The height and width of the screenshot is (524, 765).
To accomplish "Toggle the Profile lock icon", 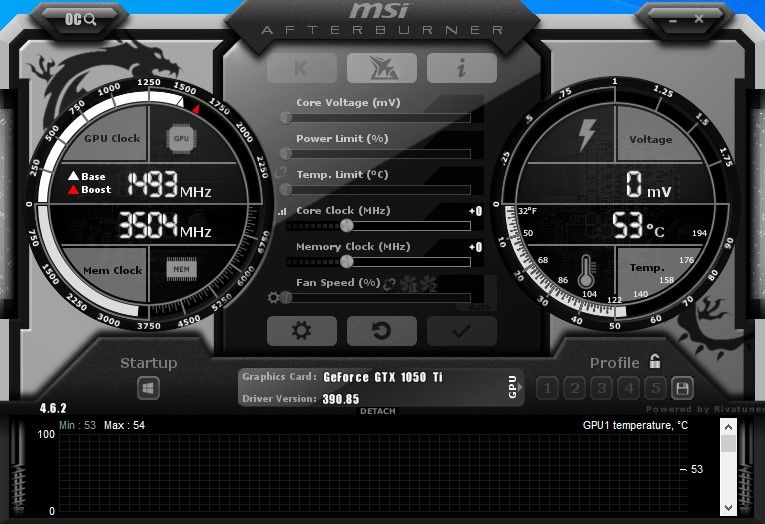I will coord(655,362).
